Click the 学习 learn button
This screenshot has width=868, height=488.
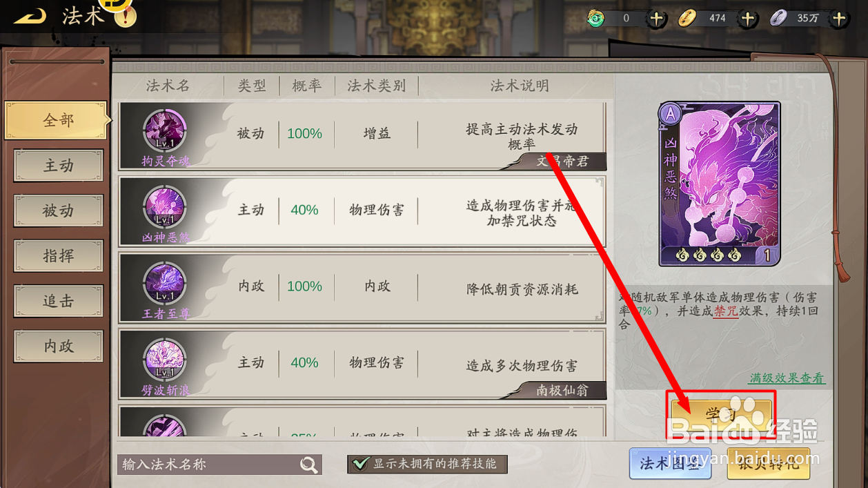(x=721, y=414)
